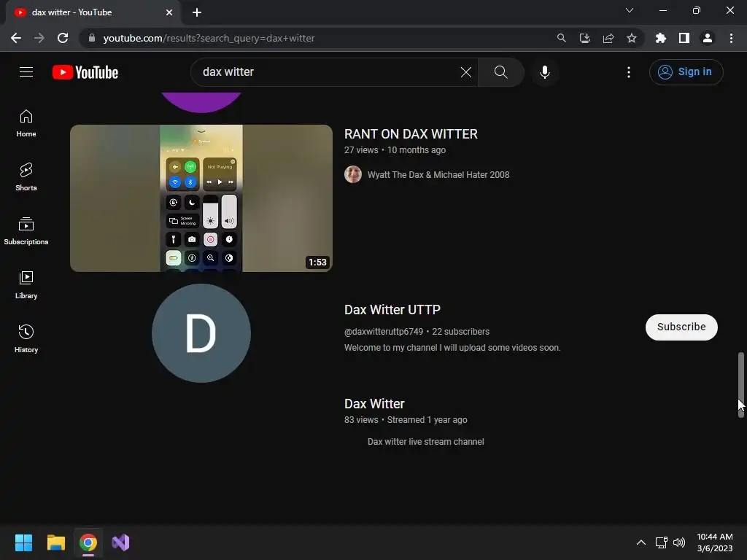Open Subscriptions in sidebar
This screenshot has height=560, width=747.
(x=26, y=231)
